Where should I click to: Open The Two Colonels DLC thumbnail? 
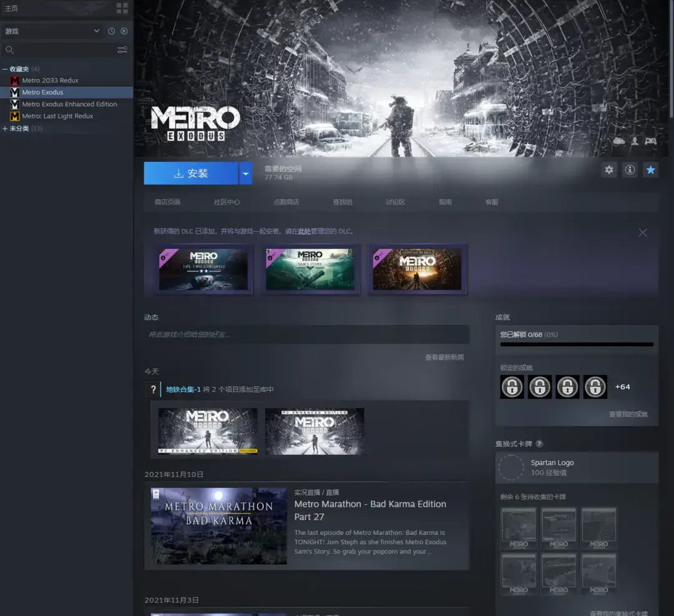(203, 270)
